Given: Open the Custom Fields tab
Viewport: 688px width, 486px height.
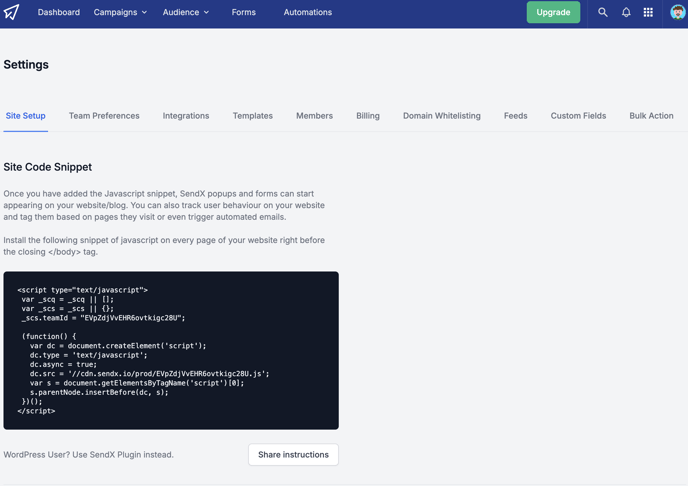Looking at the screenshot, I should click(x=578, y=116).
